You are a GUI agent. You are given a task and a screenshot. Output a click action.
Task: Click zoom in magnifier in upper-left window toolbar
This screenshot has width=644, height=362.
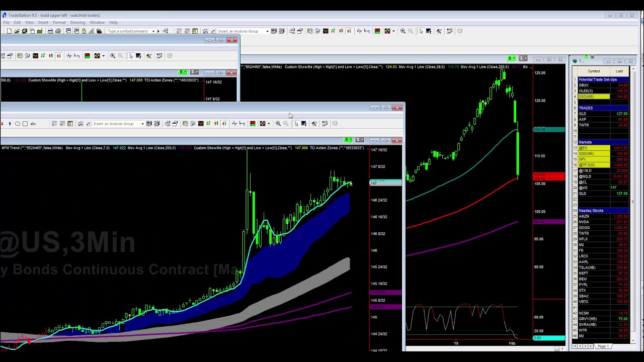113,56
